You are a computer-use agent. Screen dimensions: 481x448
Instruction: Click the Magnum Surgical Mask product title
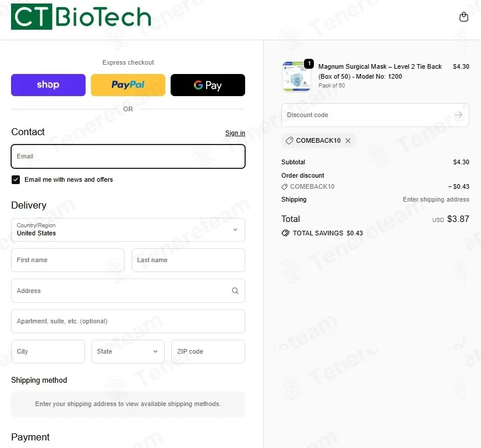[x=380, y=72]
